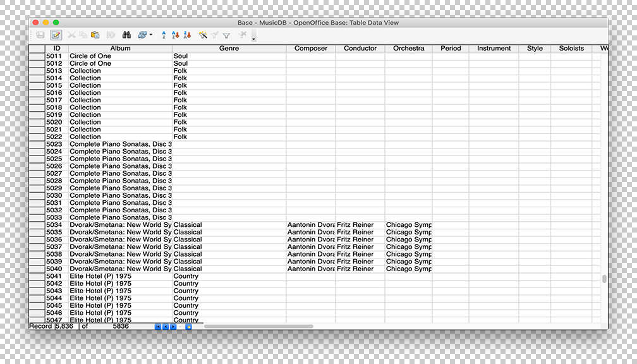Click the Find Record binoculars icon
Viewport: 637px width, 364px height.
tap(126, 35)
